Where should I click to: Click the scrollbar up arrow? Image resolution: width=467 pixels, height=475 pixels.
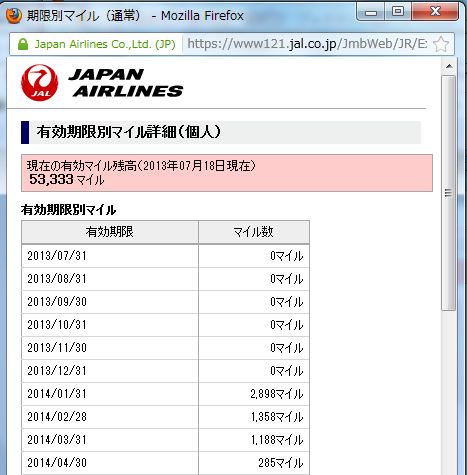click(x=449, y=66)
